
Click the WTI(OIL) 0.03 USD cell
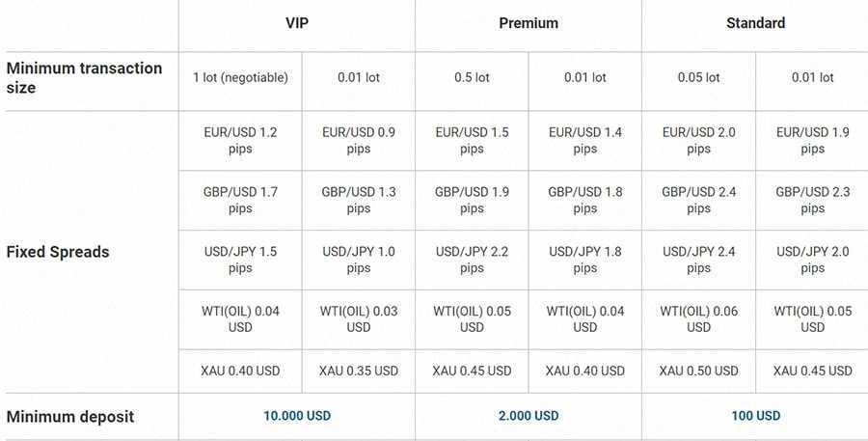click(359, 319)
